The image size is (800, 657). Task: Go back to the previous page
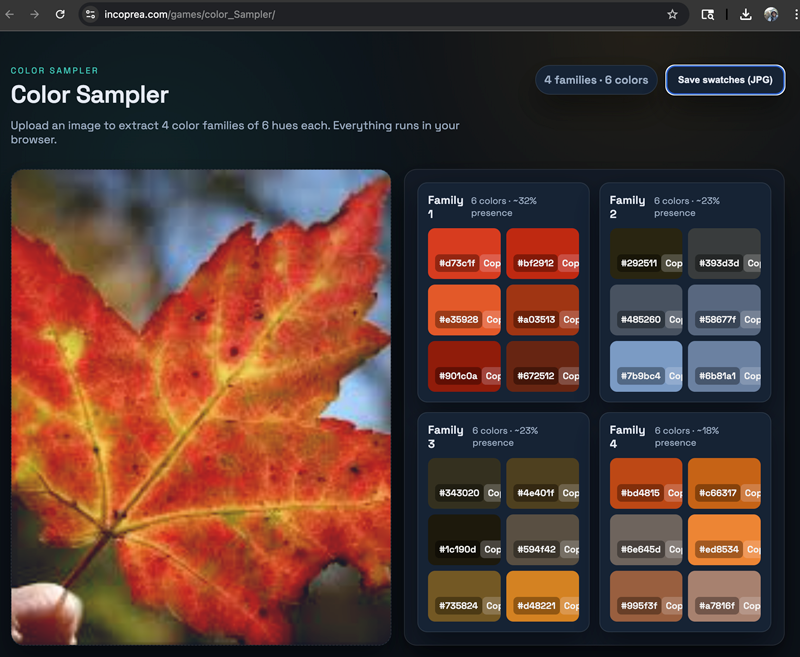[10, 15]
